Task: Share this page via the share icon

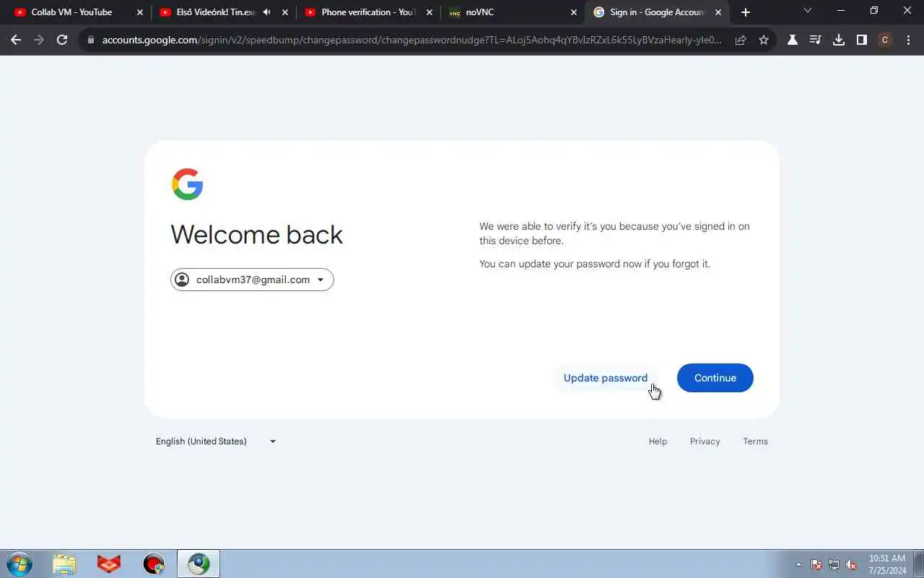Action: [741, 40]
